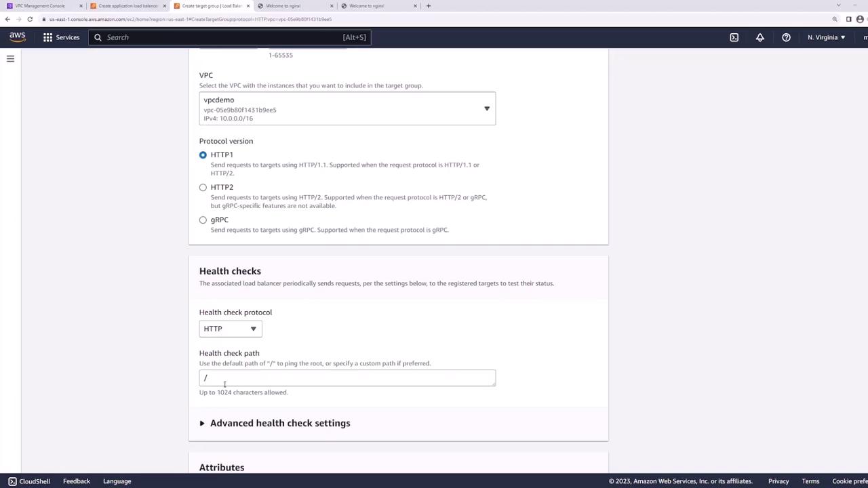This screenshot has width=868, height=488.
Task: Open the Health check protocol dropdown
Action: click(x=231, y=329)
